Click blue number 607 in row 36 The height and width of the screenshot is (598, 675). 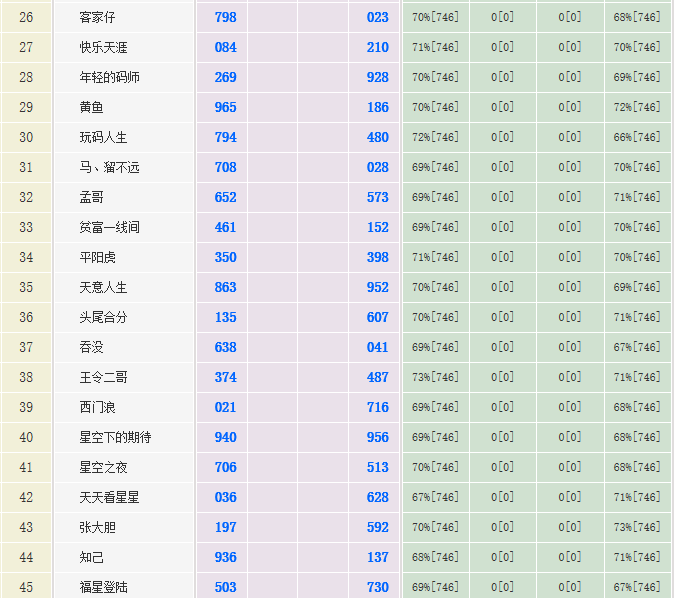point(378,317)
